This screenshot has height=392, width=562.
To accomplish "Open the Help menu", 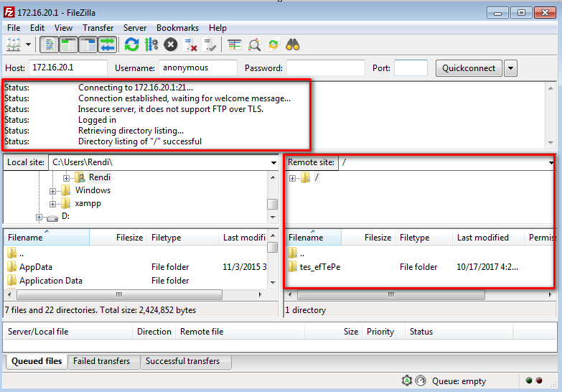I will 217,28.
